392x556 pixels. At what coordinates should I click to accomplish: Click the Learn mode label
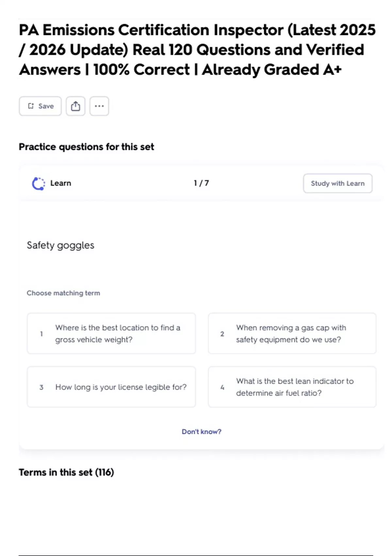coord(60,183)
